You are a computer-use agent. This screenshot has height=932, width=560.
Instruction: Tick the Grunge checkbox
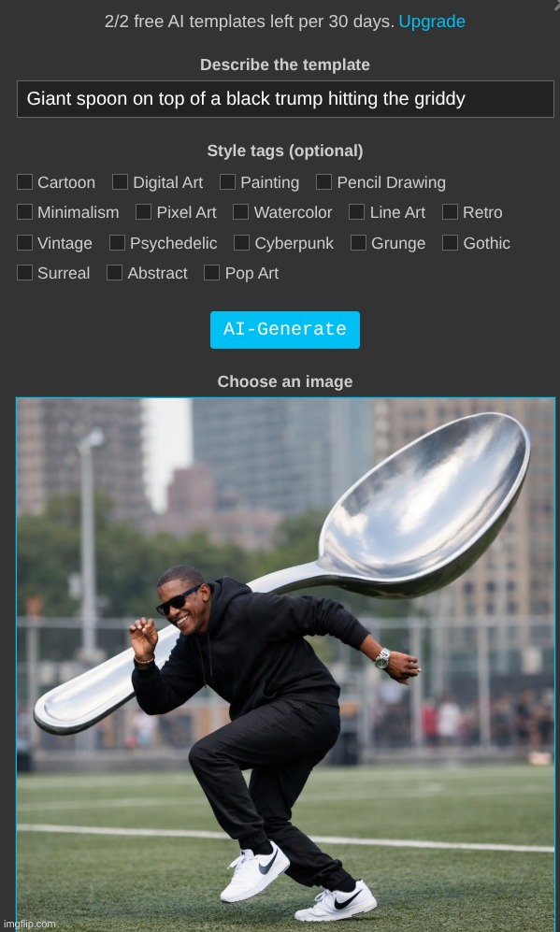pos(358,242)
